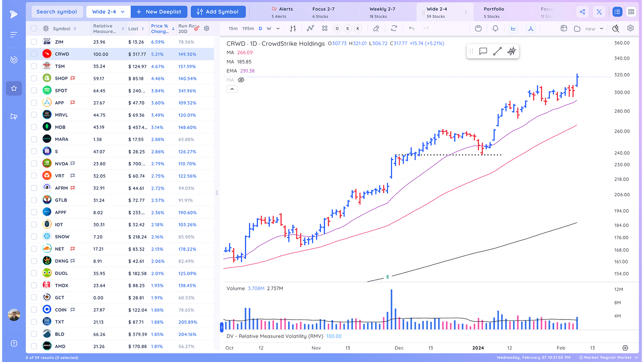Check the ZIM row checkbox
This screenshot has height=362, width=644.
click(34, 42)
